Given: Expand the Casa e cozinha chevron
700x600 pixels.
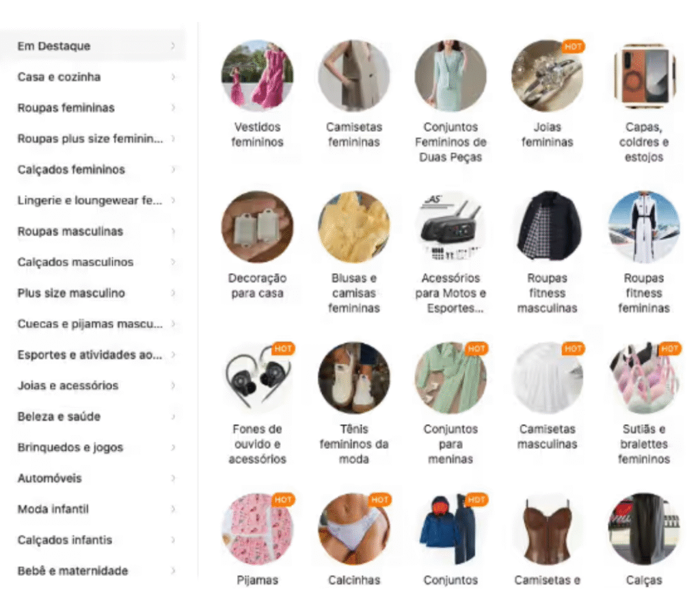Looking at the screenshot, I should click(x=173, y=77).
